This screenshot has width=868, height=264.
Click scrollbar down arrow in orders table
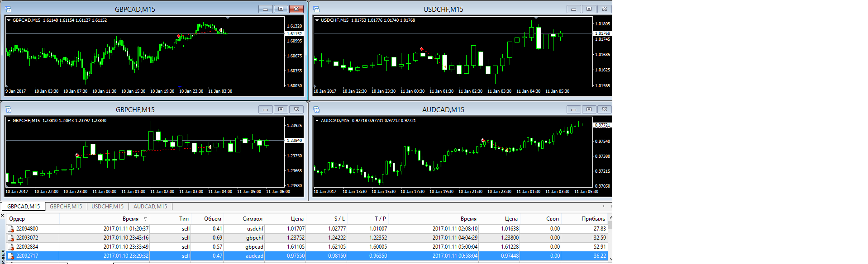(x=610, y=259)
